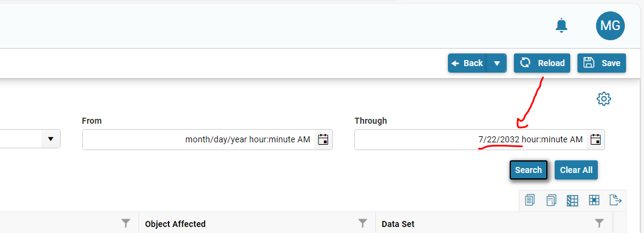Click the grid icon with center cell
The height and width of the screenshot is (233, 644).
point(594,201)
